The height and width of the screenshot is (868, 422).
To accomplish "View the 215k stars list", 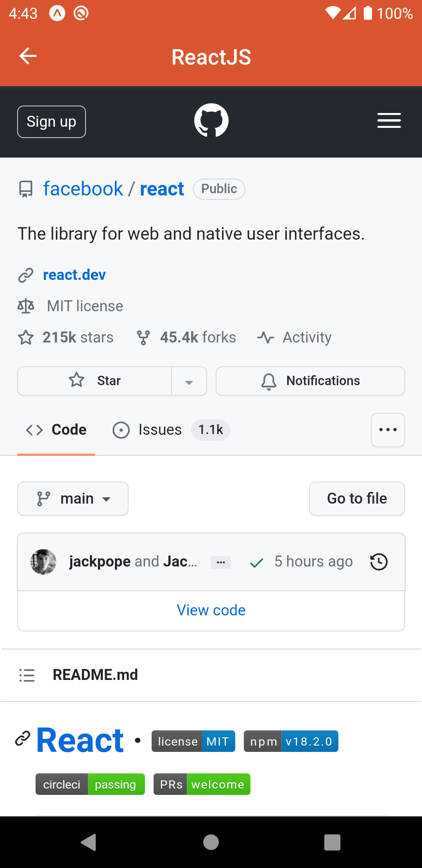I will pos(78,337).
